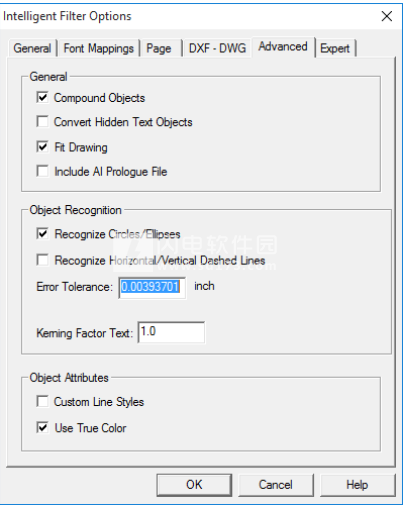This screenshot has height=505, width=405.
Task: Open the Font Mappings tab
Action: [x=99, y=48]
